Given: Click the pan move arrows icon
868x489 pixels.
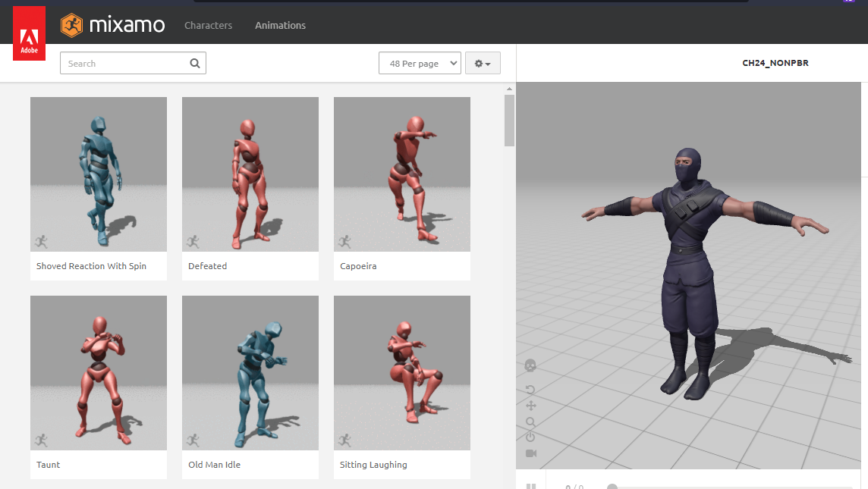Looking at the screenshot, I should tap(531, 406).
